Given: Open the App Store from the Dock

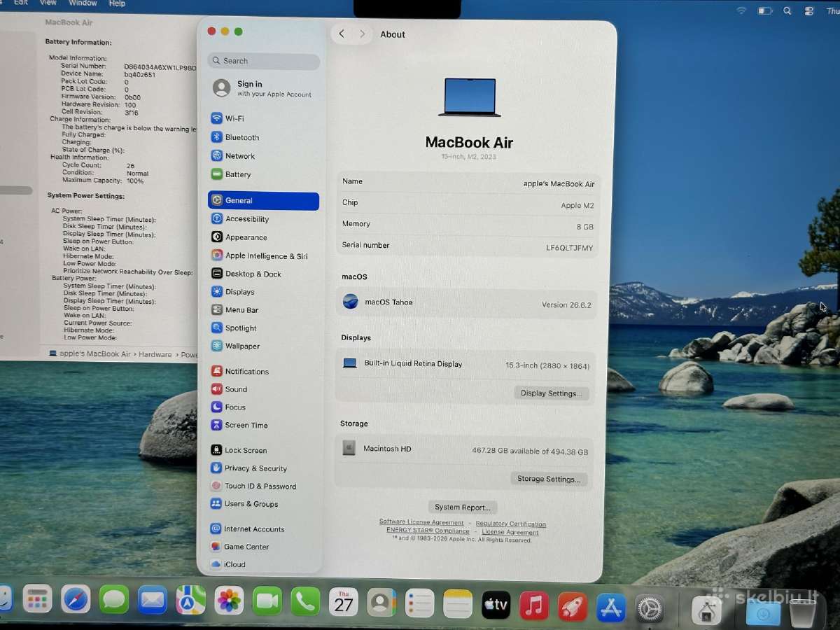Looking at the screenshot, I should point(611,608).
